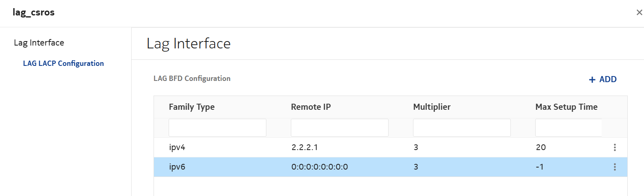Click Remote IP 2.2.2.1 cell
The height and width of the screenshot is (196, 644).
click(305, 148)
